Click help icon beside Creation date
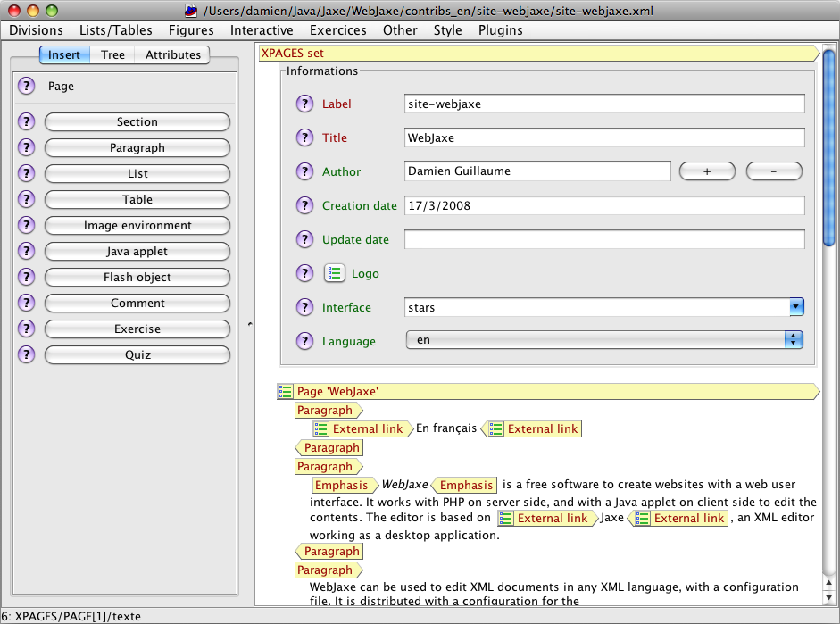The image size is (840, 624). [304, 206]
